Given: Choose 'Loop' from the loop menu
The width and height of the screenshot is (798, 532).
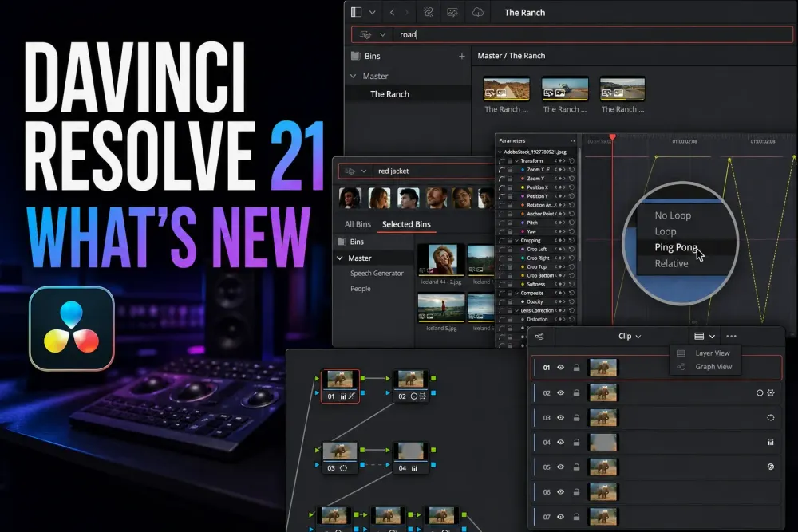Looking at the screenshot, I should tap(666, 231).
